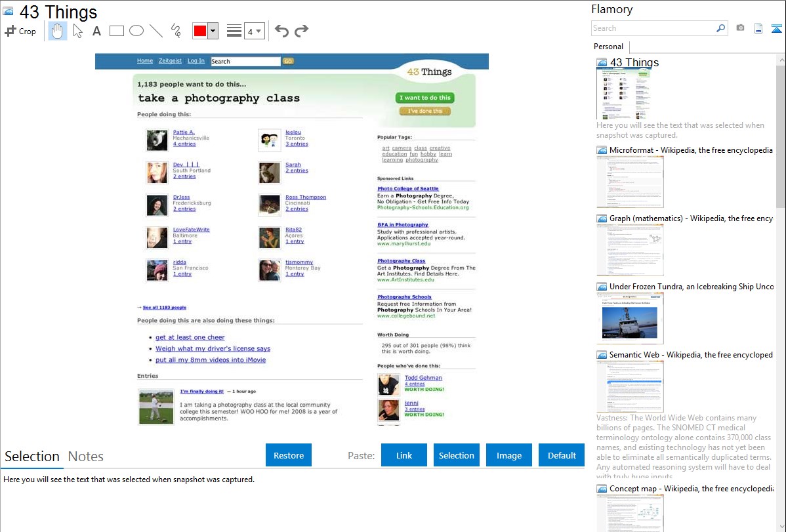Click the icon beside Semantic Web title
The image size is (786, 532).
(x=602, y=355)
